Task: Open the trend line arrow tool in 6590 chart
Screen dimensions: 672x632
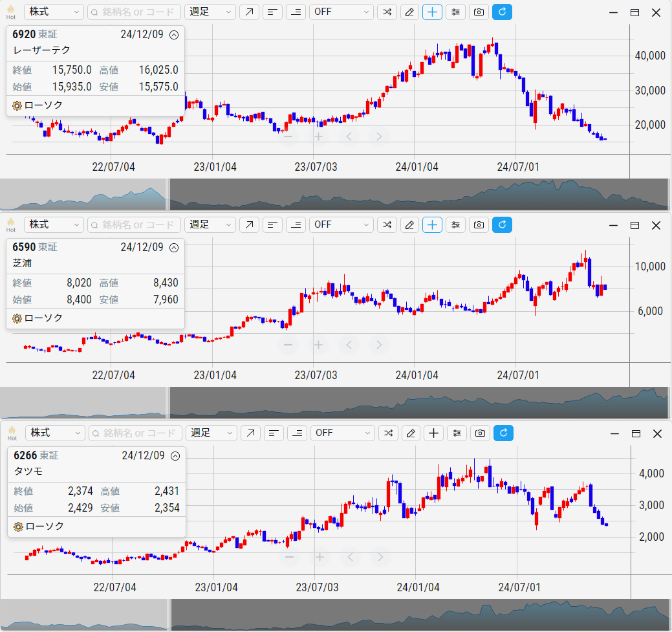Action: [250, 224]
